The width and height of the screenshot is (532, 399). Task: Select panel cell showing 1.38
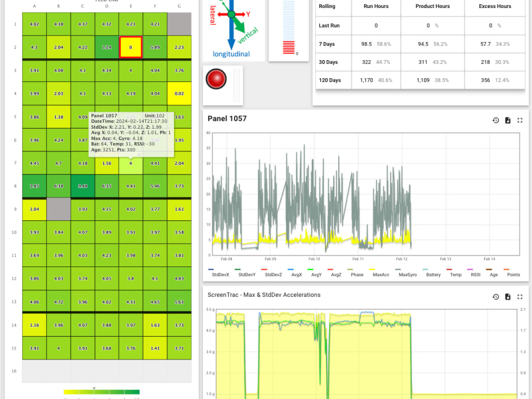tap(59, 117)
